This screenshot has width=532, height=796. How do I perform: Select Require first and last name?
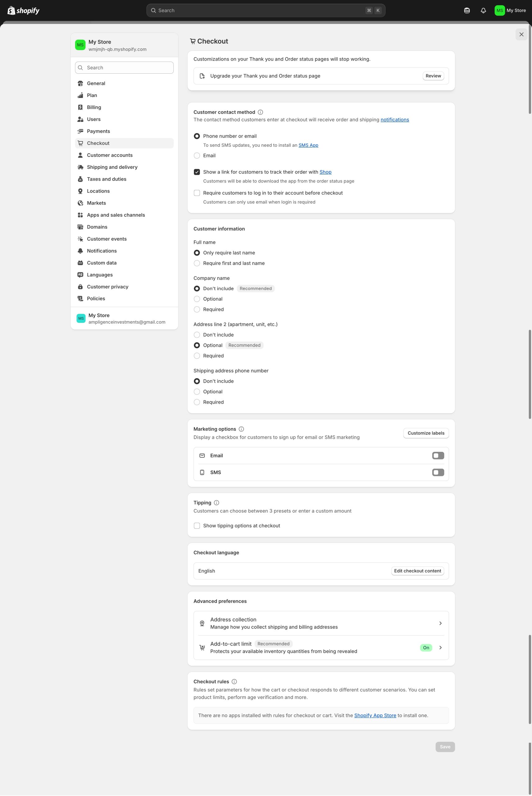pos(197,263)
